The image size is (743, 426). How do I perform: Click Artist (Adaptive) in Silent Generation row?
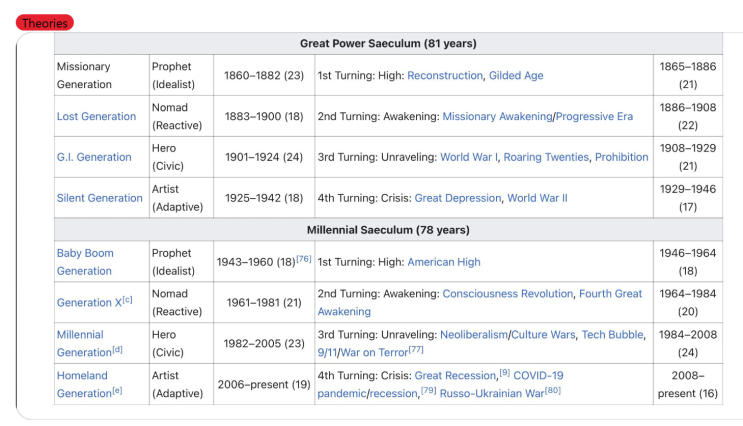pos(181,198)
